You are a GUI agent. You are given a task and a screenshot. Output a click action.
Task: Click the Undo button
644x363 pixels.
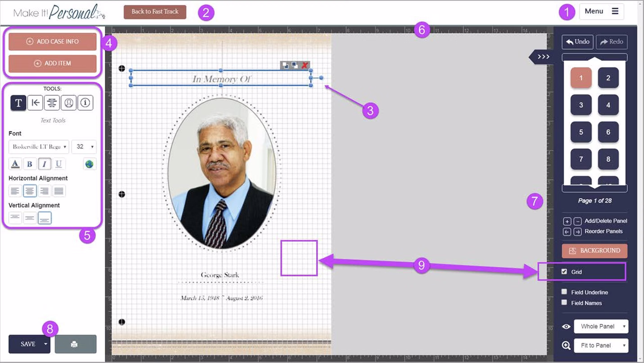click(x=577, y=42)
